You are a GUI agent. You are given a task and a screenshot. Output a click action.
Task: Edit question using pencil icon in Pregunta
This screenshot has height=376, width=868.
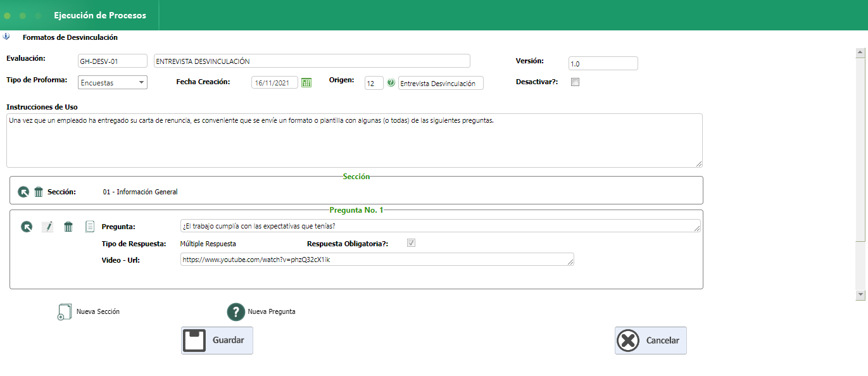47,227
